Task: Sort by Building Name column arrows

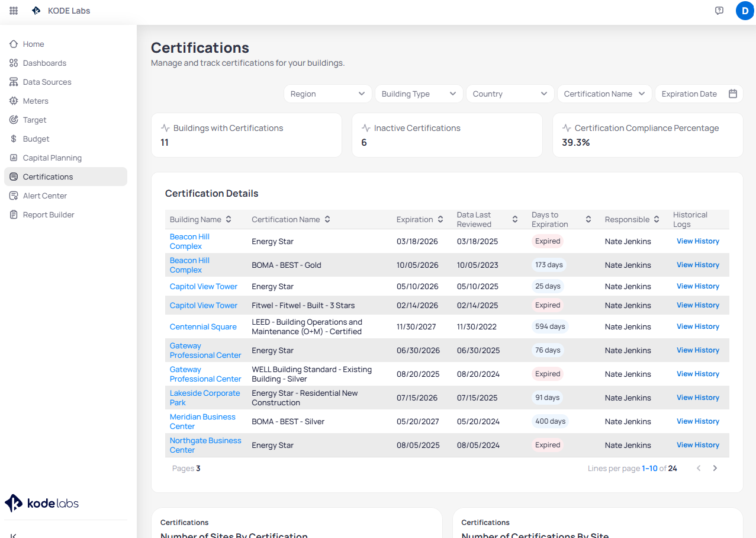Action: 229,219
